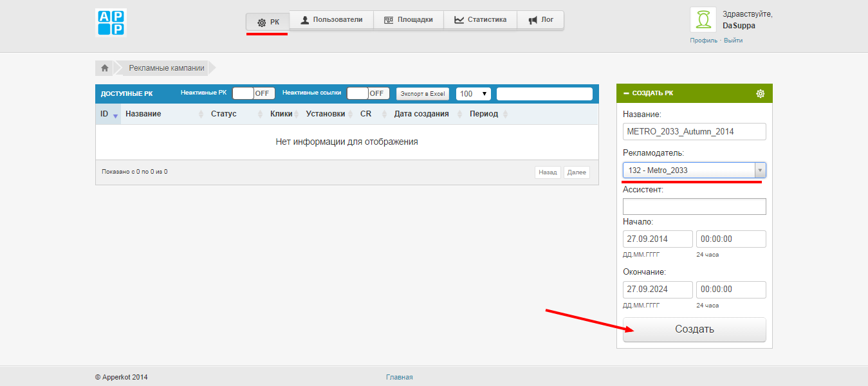868x386 pixels.
Task: Open the rows-per-page dropdown showing 100
Action: (473, 94)
